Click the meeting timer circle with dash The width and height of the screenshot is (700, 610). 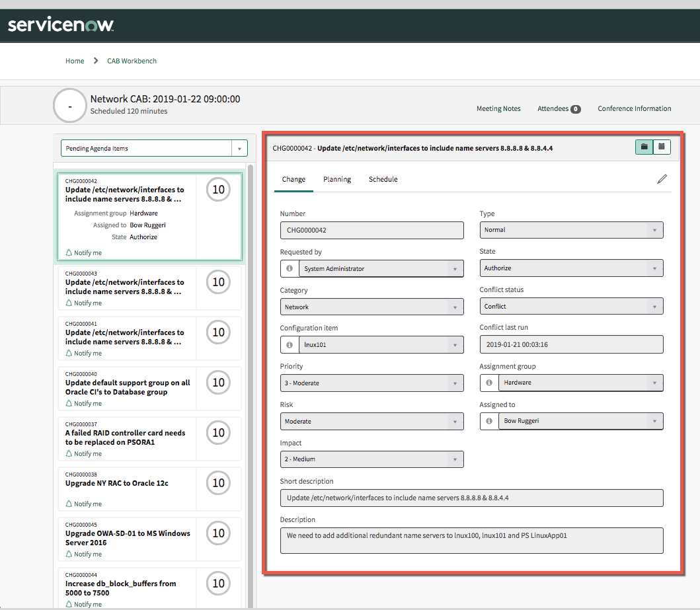(x=69, y=106)
